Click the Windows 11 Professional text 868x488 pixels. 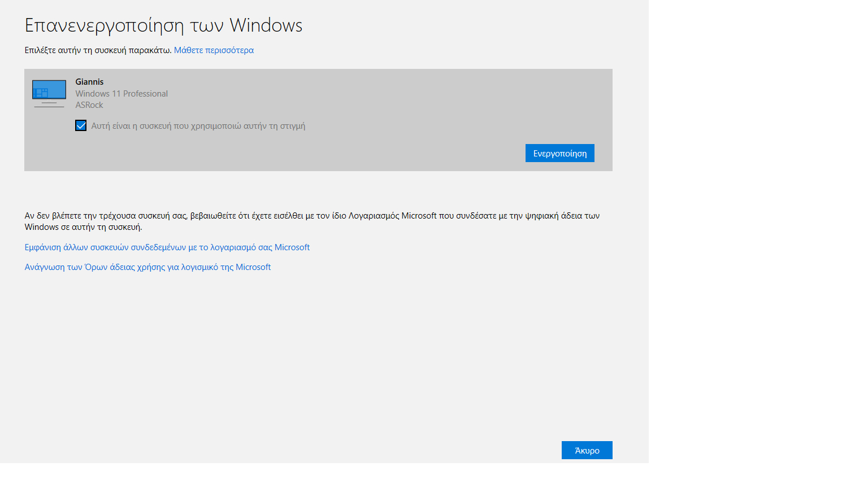(x=121, y=94)
